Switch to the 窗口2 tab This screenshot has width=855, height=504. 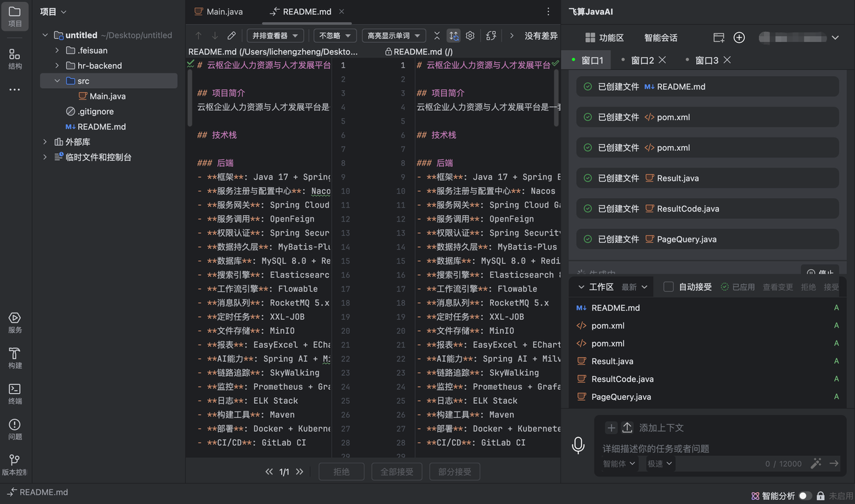click(x=643, y=60)
